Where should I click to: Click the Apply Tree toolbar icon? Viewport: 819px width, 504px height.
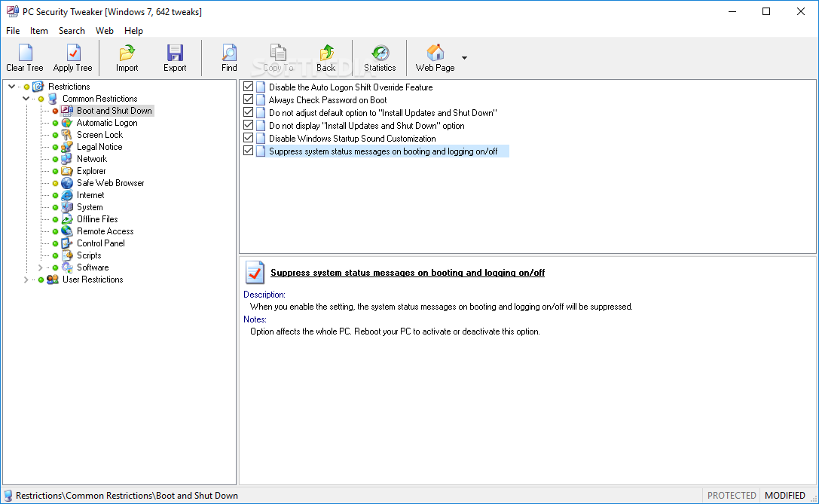point(73,53)
